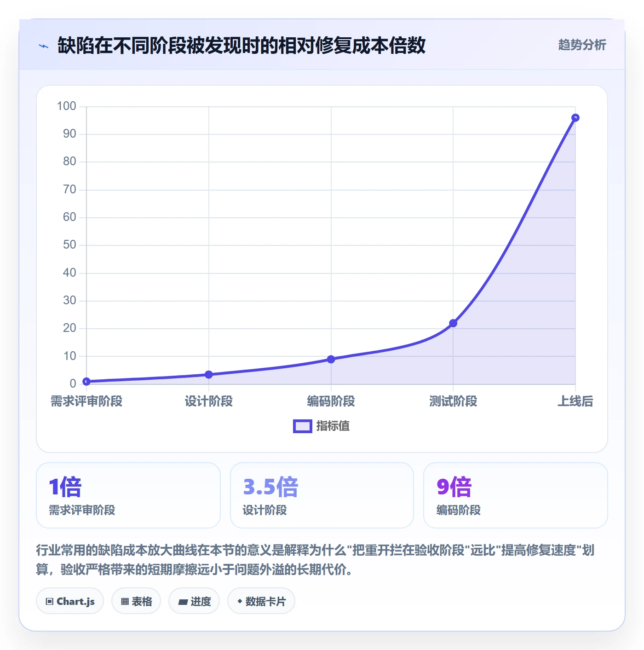Open the 3.5倍 设计阶段 card
Screen dimensions: 644x650
click(322, 495)
